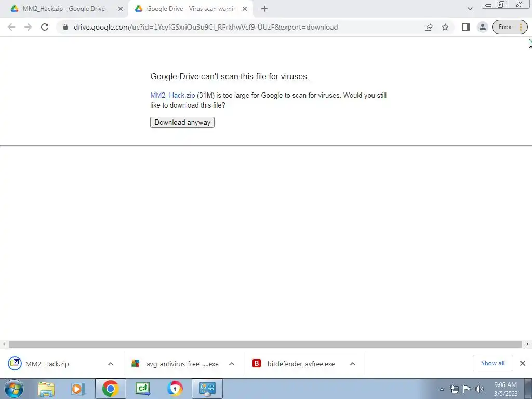Restore down the Chrome window

click(501, 5)
